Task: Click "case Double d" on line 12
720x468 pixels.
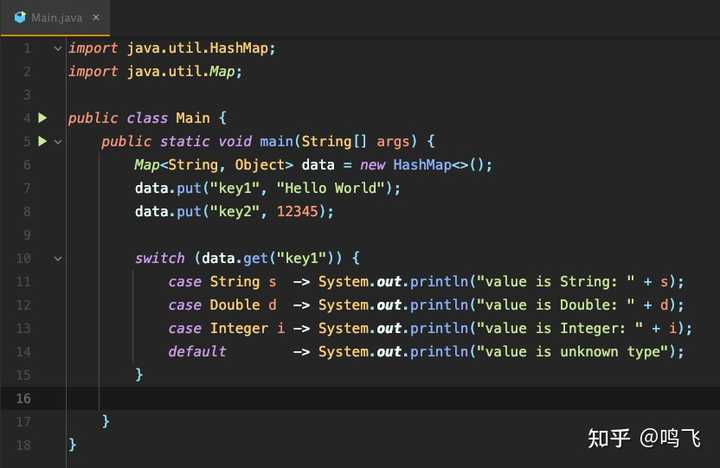Action: (222, 305)
